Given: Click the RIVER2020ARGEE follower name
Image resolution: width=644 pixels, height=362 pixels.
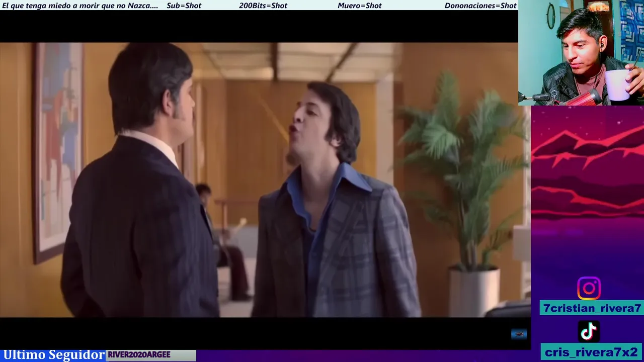Looking at the screenshot, I should pos(139,355).
